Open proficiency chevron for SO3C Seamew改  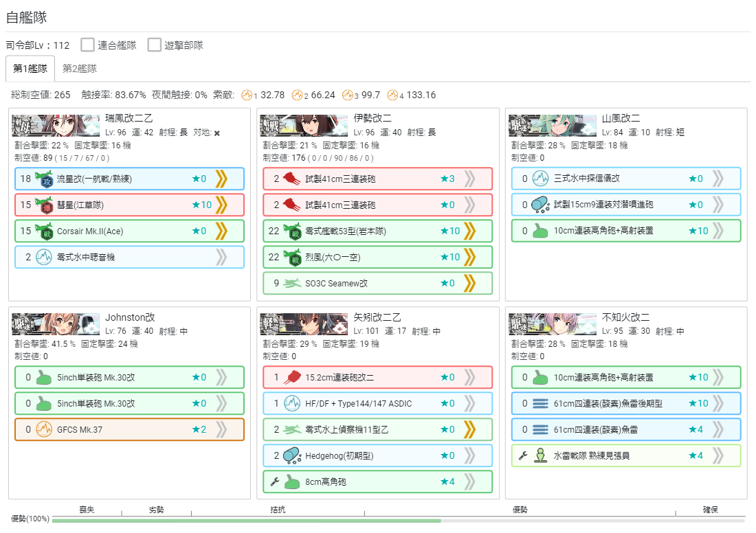pos(469,284)
